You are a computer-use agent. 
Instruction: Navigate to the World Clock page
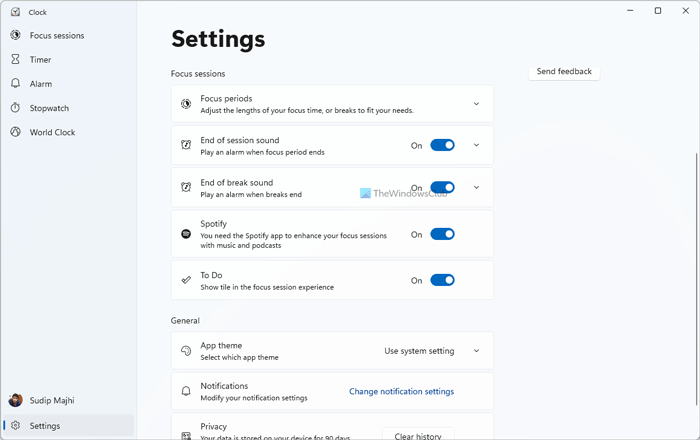tap(52, 132)
